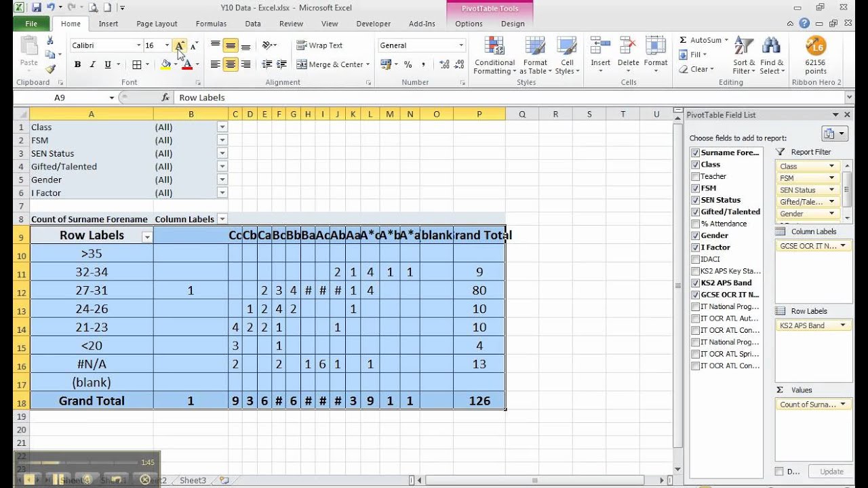Click the Update button in Field List
Screen dimensions: 868x488
click(831, 472)
